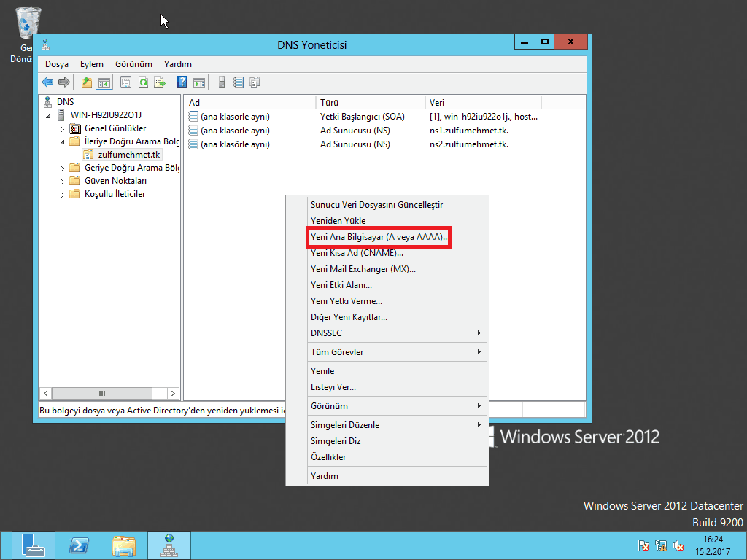The width and height of the screenshot is (747, 560).
Task: Select the ns2.zulfumehmet.tk. record
Action: tap(469, 144)
